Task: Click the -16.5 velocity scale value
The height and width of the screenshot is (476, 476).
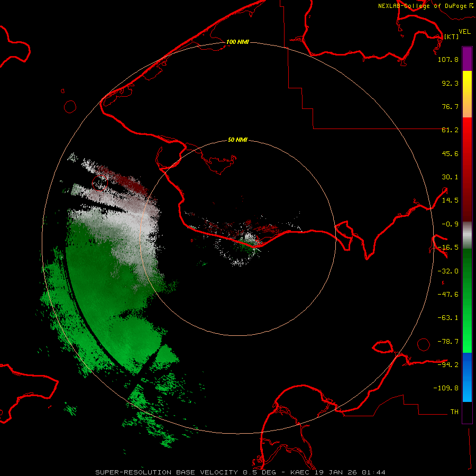Action: click(448, 248)
